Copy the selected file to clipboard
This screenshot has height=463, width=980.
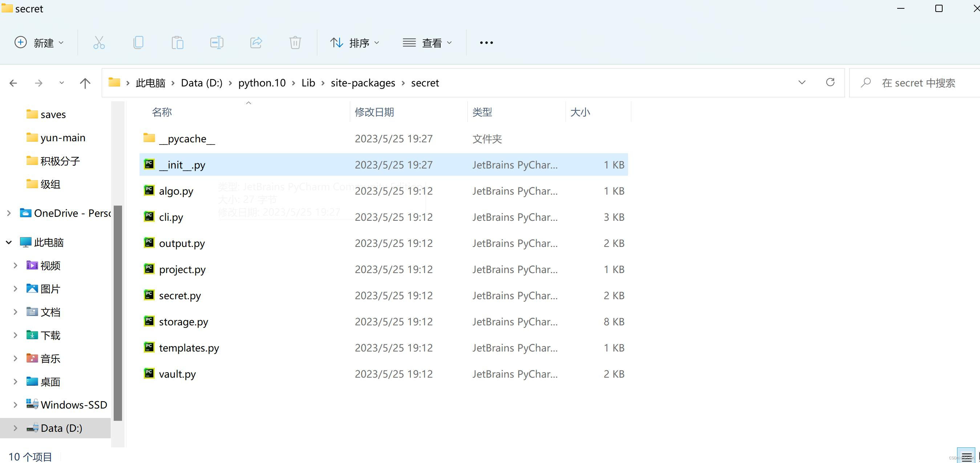pos(138,42)
